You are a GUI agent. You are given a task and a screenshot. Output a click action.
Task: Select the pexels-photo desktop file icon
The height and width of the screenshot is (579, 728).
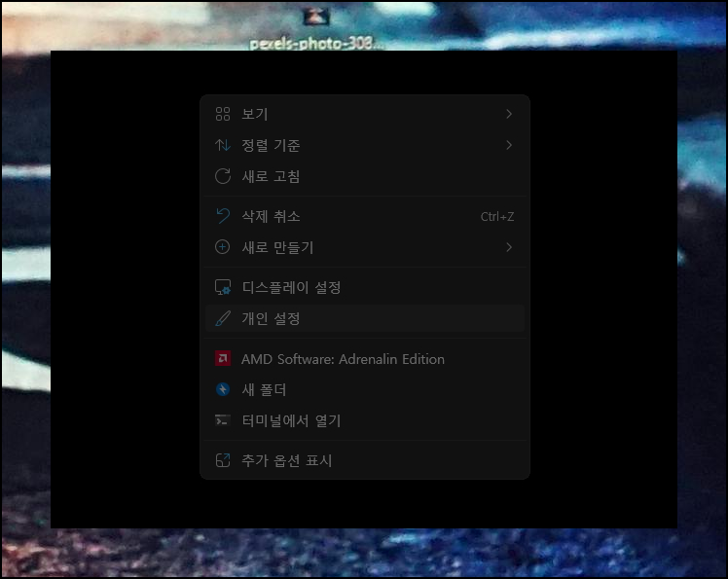[x=316, y=17]
